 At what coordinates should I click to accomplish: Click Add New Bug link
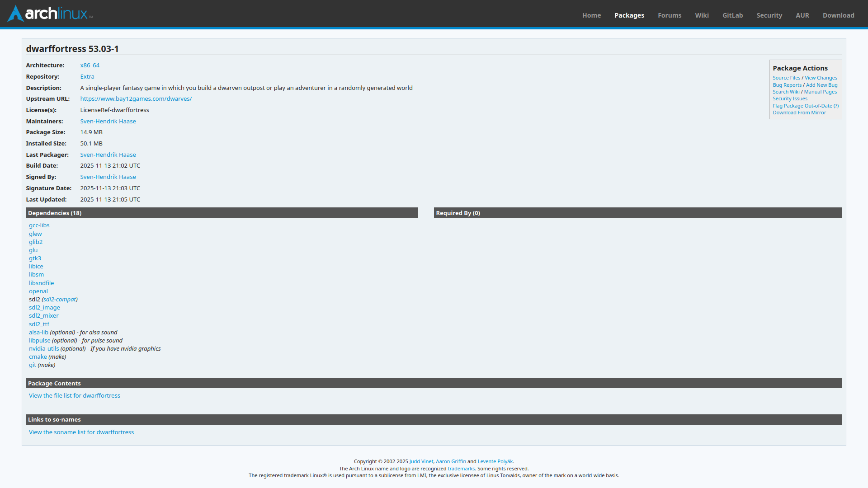click(821, 85)
